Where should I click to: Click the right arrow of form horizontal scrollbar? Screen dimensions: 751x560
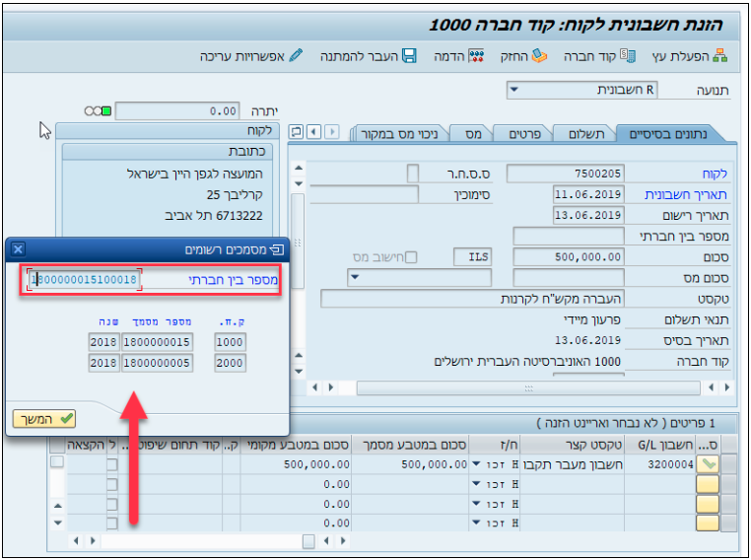[x=727, y=387]
